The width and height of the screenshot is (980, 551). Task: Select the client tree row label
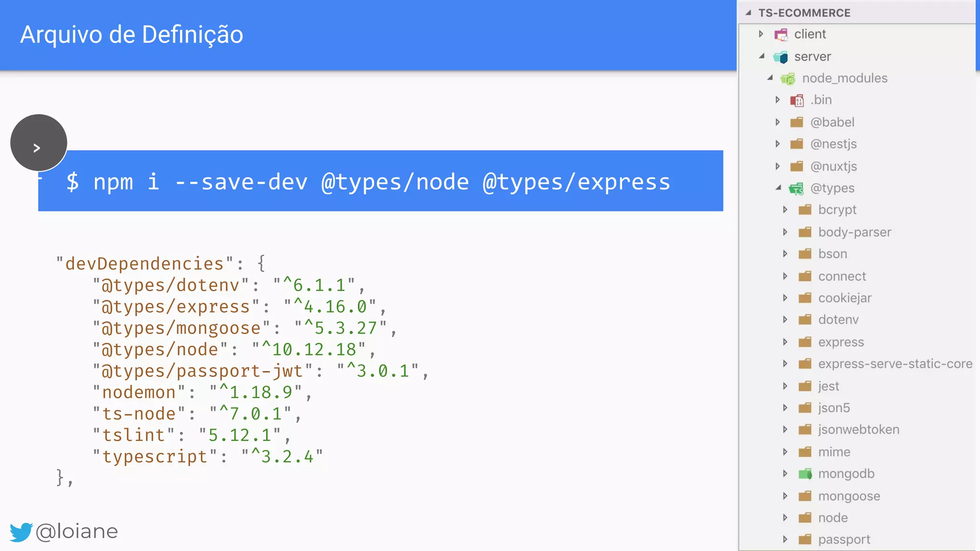coord(810,34)
